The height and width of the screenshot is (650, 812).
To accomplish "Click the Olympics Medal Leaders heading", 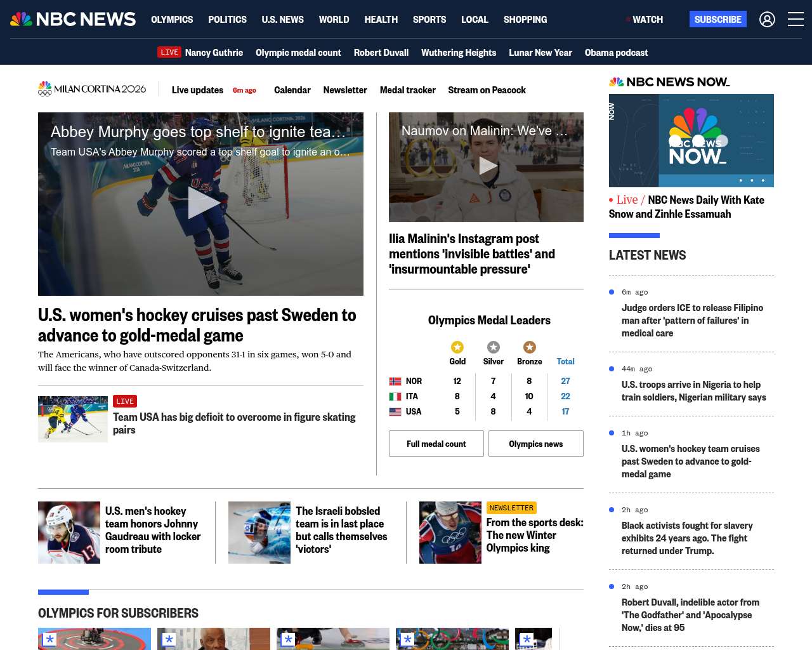I will pos(489,321).
